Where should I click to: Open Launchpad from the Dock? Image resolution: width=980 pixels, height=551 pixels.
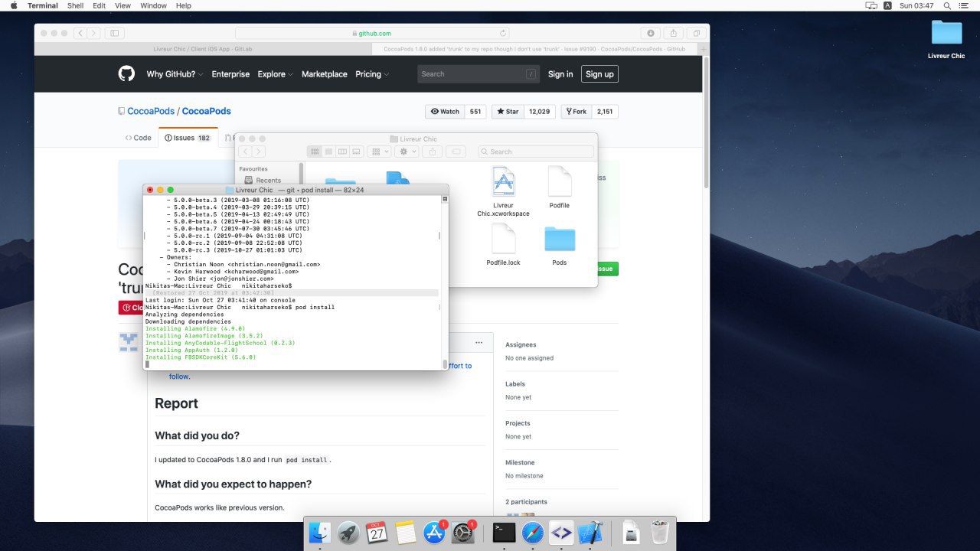point(348,533)
